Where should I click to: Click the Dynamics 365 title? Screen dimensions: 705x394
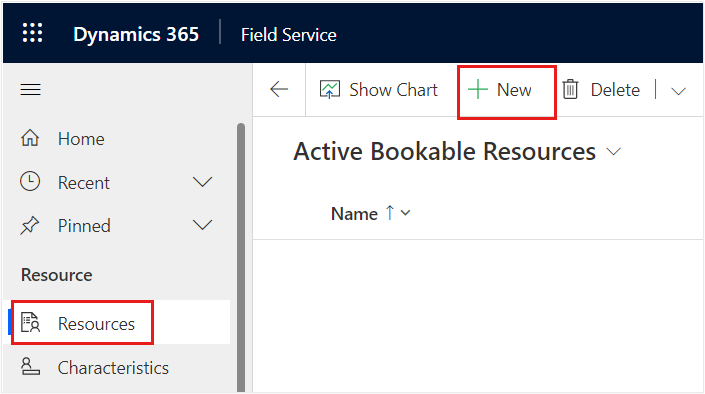[136, 34]
